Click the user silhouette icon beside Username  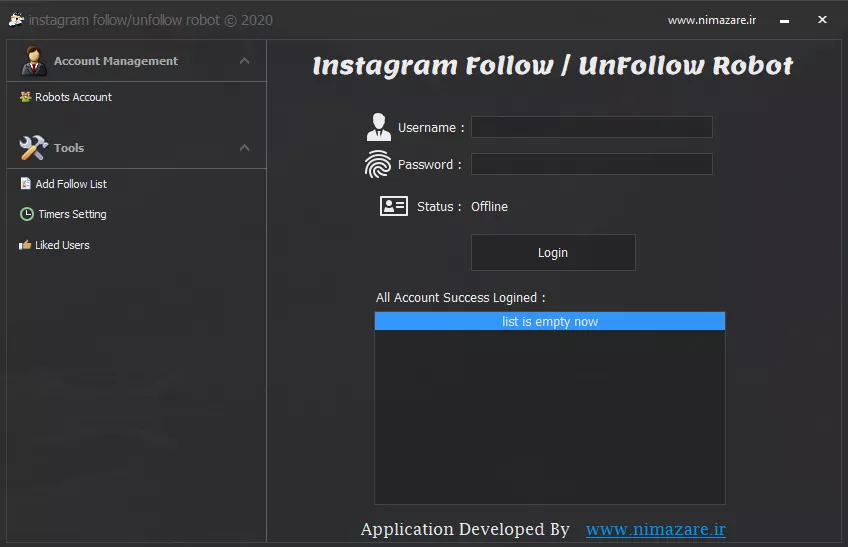(x=379, y=127)
